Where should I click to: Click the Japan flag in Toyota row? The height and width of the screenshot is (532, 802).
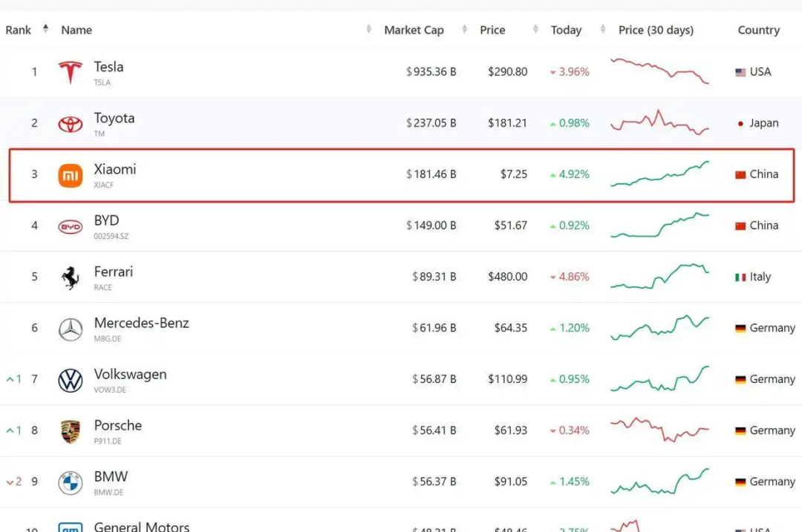740,123
